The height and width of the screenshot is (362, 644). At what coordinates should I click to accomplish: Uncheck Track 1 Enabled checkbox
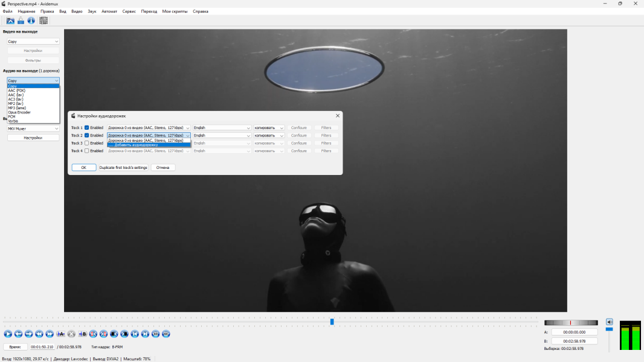86,127
